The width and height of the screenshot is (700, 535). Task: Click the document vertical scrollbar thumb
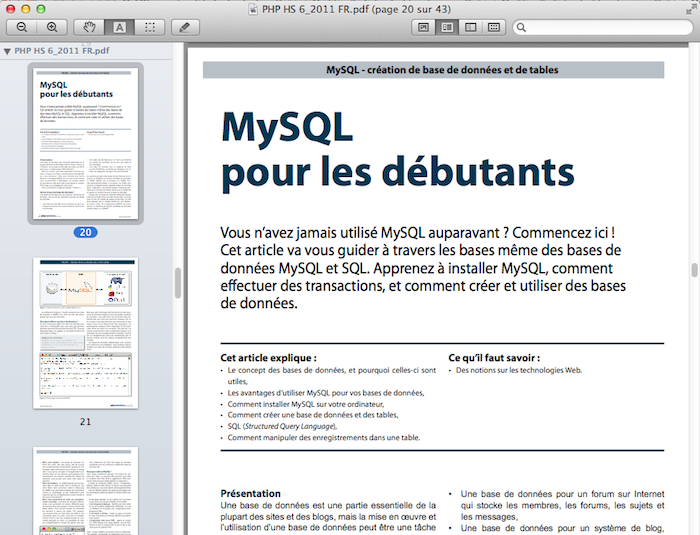coord(693,270)
